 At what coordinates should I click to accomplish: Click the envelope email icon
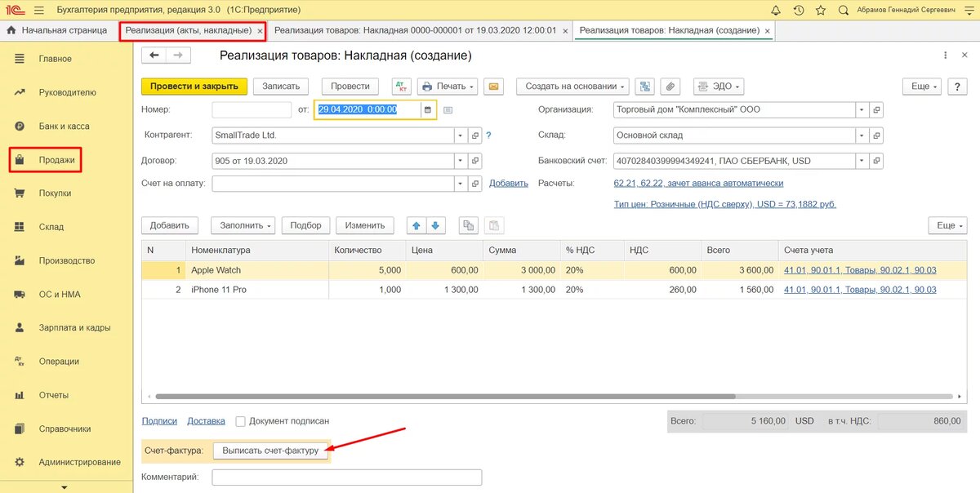(x=492, y=86)
